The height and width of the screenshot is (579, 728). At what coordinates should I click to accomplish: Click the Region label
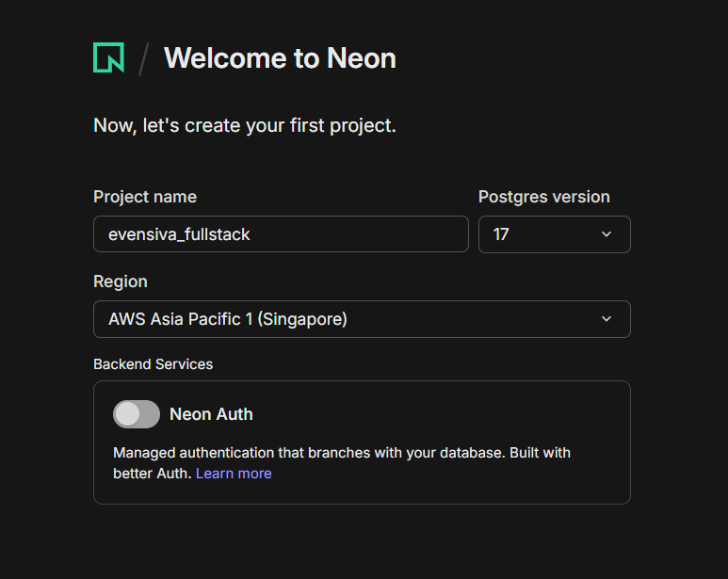121,281
